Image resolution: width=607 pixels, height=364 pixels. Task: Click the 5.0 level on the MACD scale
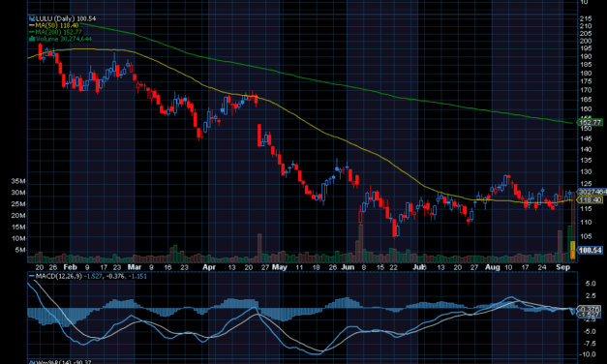(x=591, y=284)
